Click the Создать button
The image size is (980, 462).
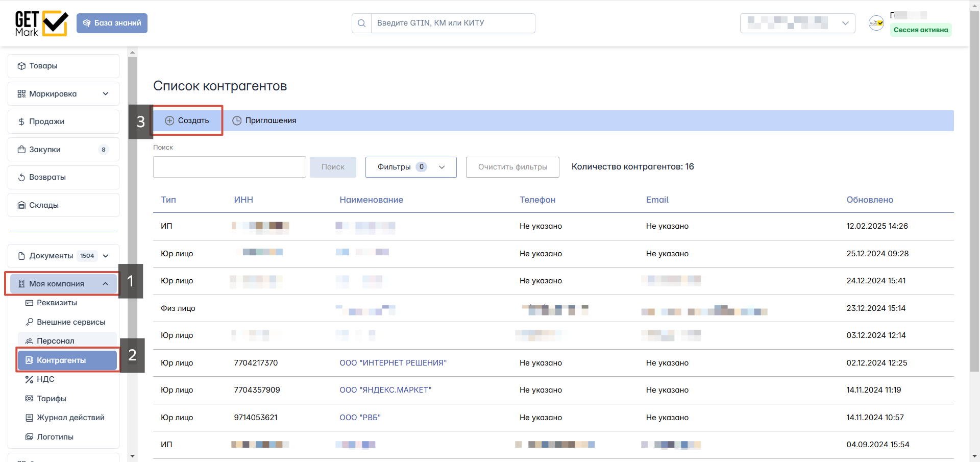point(187,120)
